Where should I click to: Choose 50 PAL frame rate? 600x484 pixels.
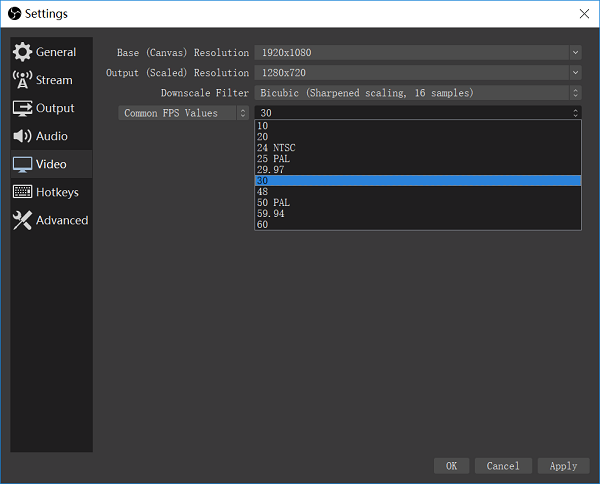pos(418,202)
